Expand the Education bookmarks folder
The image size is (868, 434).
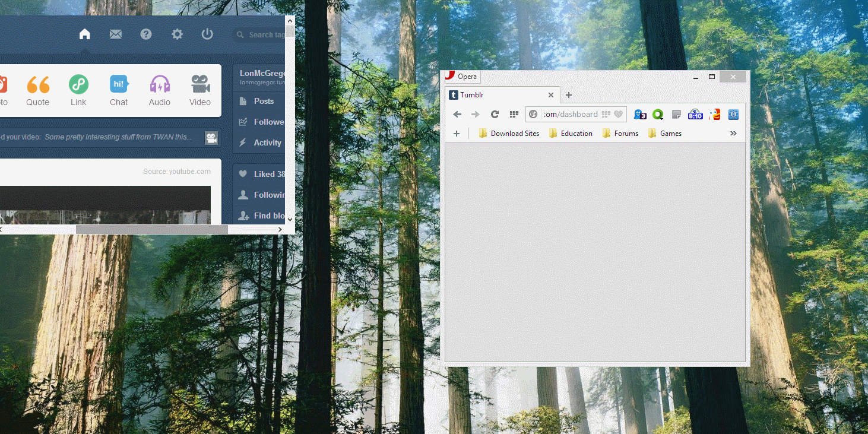(571, 134)
